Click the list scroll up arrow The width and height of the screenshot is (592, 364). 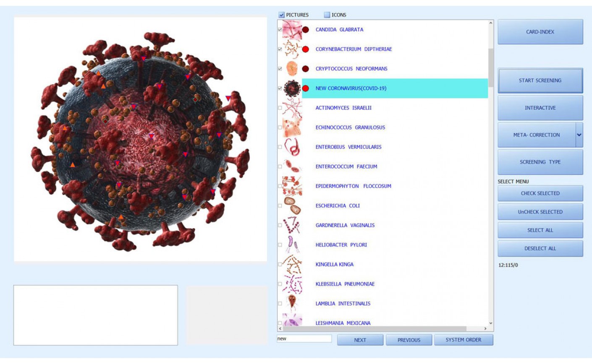point(490,23)
